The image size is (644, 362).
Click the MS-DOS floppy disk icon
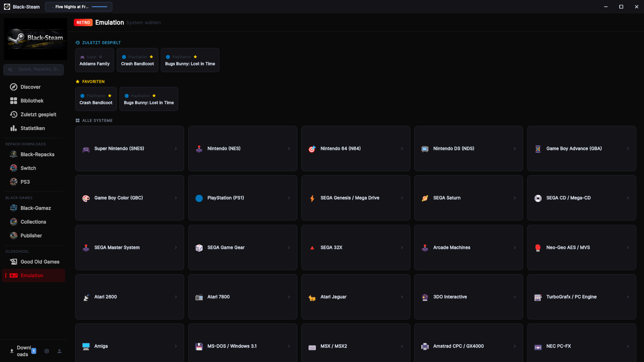tap(199, 347)
